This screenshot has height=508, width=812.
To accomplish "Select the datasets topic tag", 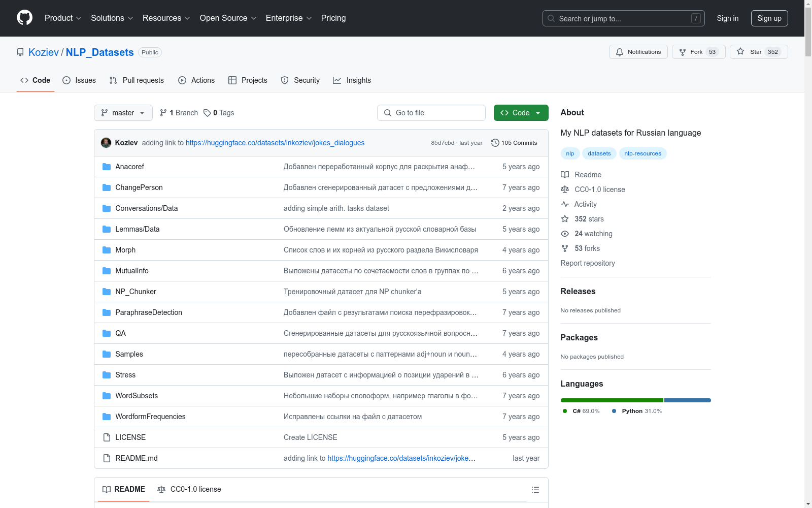I will click(x=599, y=153).
